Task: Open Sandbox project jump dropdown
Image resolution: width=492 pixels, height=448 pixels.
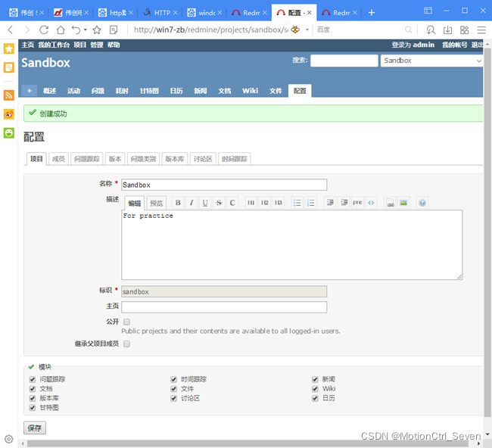Action: click(431, 61)
